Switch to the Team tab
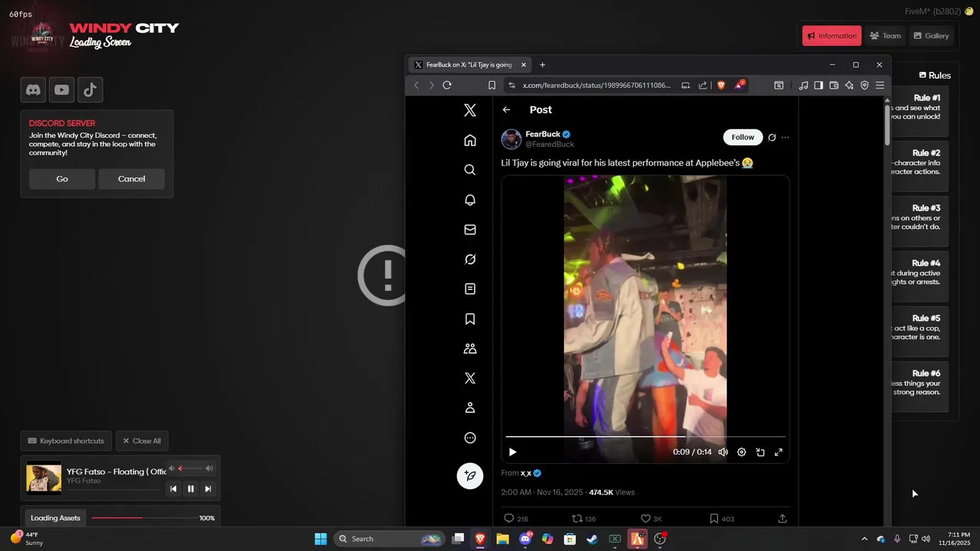 coord(885,36)
